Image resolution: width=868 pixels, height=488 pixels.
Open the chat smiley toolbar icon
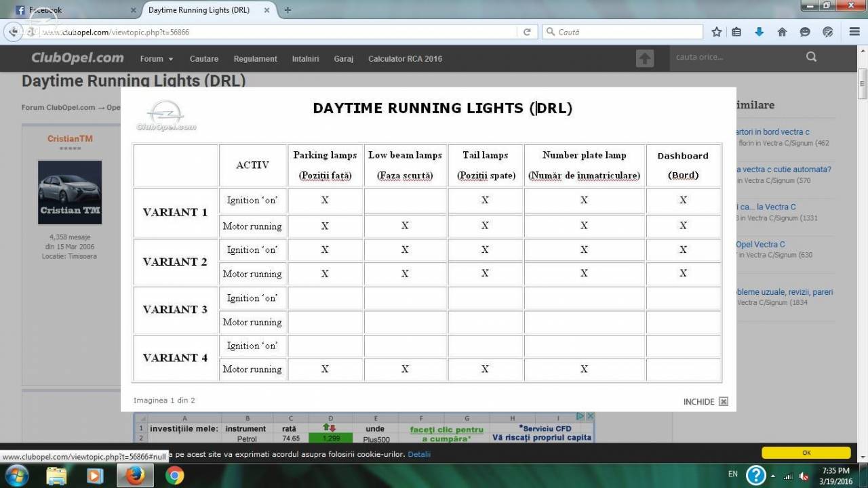(x=805, y=32)
